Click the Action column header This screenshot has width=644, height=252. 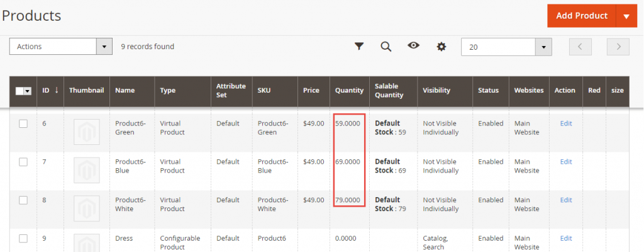(566, 91)
